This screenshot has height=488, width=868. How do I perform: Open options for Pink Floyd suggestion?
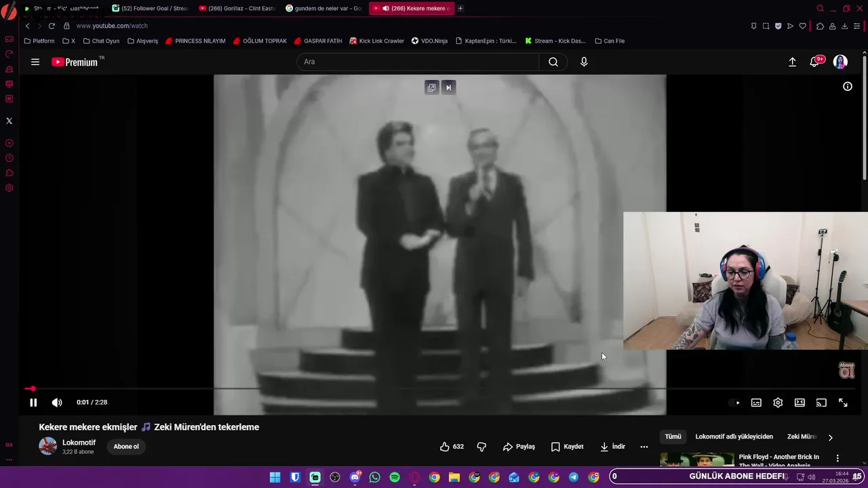(837, 458)
